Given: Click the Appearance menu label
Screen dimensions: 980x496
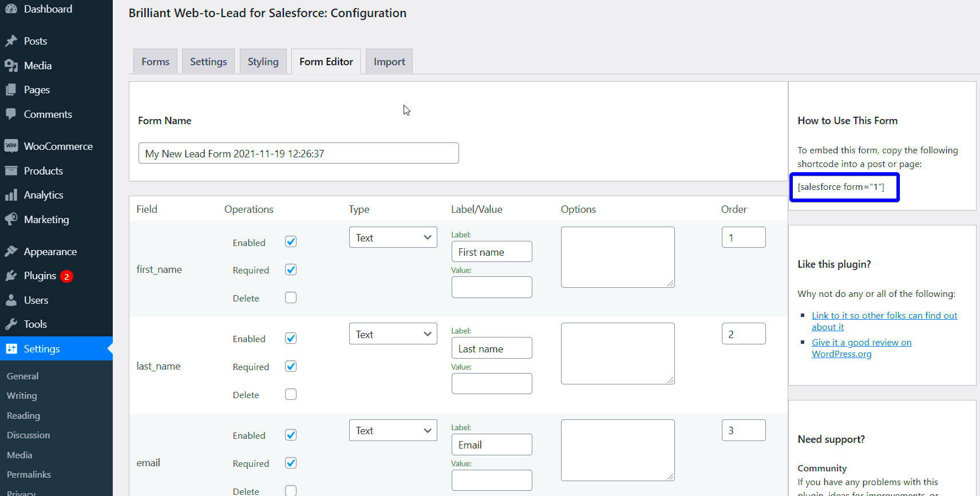Looking at the screenshot, I should click(50, 252).
